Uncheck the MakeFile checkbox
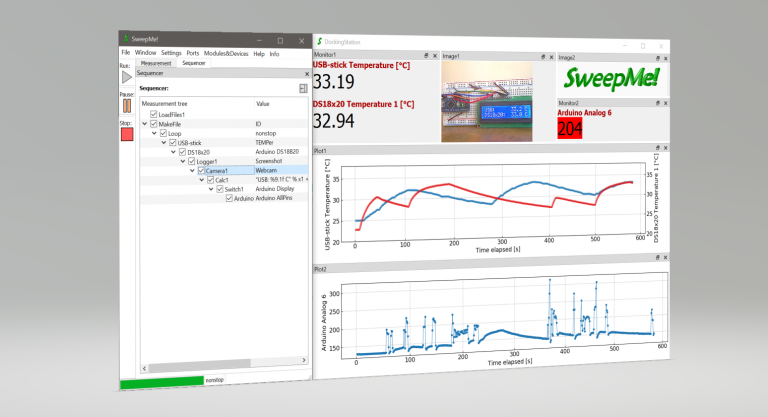768x417 pixels. point(153,123)
